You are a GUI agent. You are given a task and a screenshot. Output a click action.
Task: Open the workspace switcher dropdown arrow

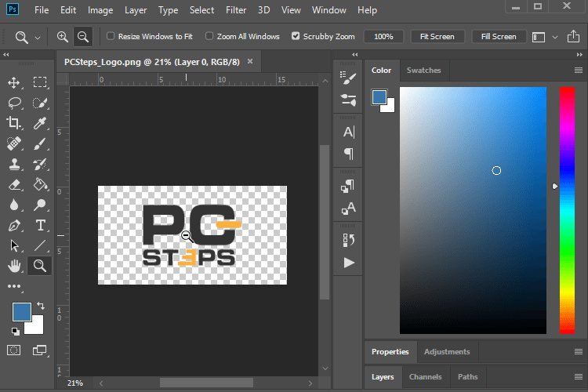pyautogui.click(x=555, y=37)
